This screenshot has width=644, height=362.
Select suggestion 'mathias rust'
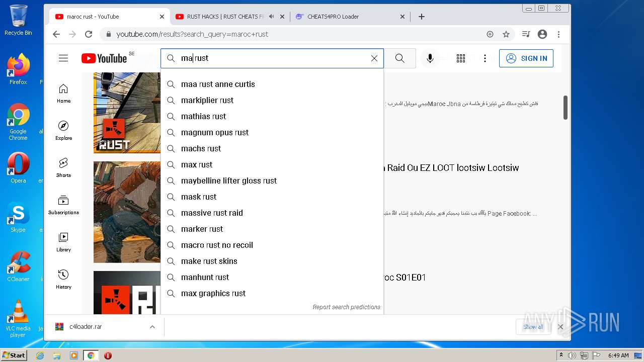click(x=272, y=117)
